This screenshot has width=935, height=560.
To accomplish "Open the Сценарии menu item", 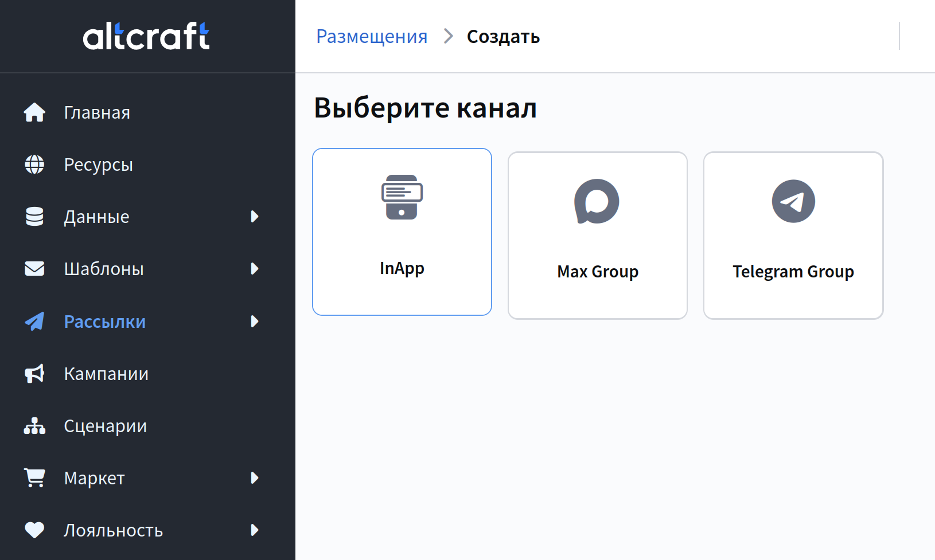I will tap(106, 426).
